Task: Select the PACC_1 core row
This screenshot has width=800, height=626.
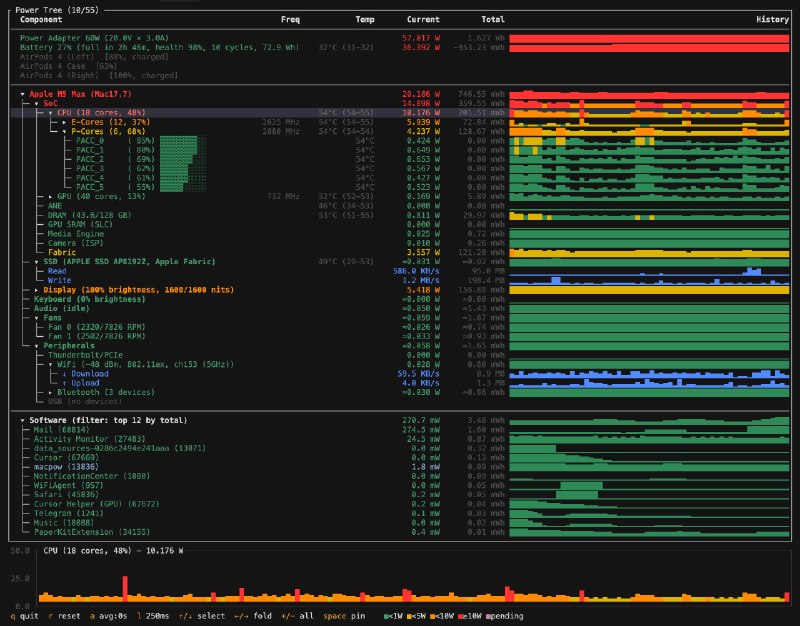Action: 400,150
